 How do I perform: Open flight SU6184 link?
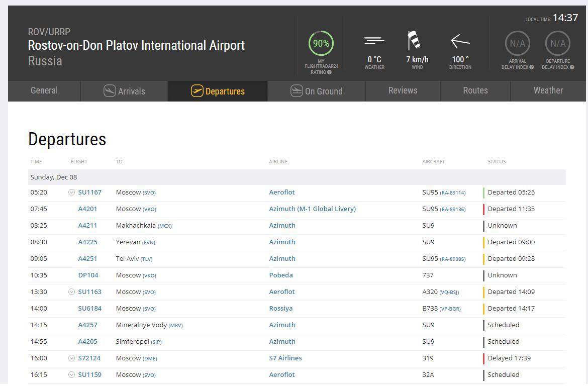coord(89,308)
